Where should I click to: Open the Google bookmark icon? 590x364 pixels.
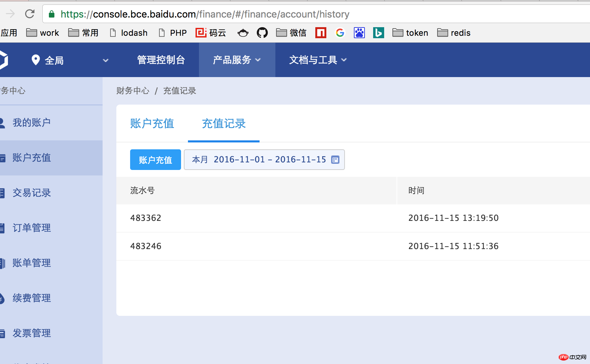point(340,33)
